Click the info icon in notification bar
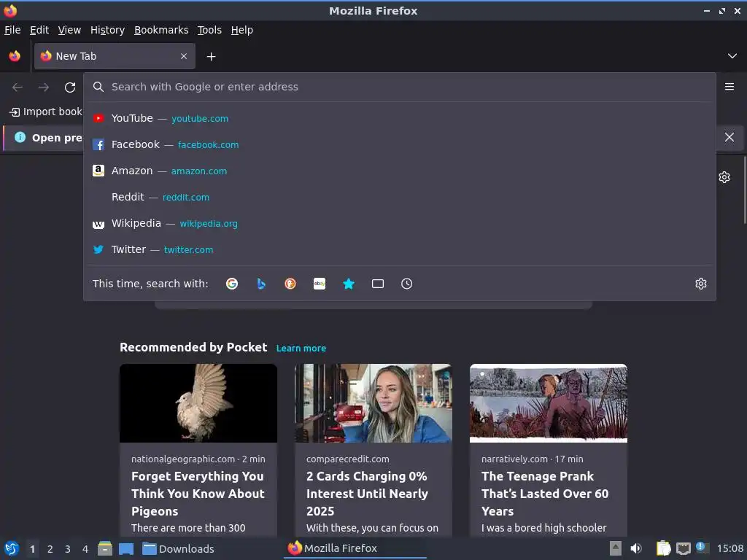 [20, 137]
